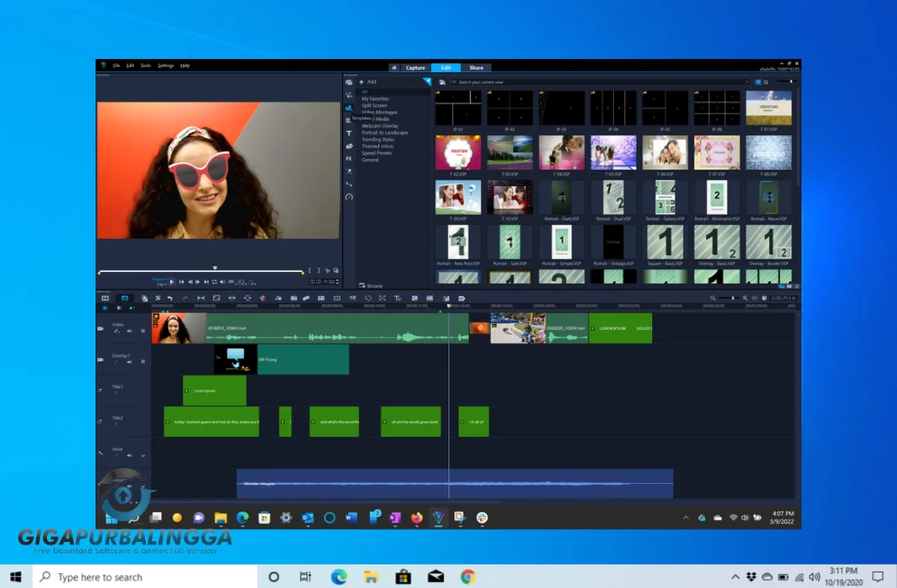Mute the Voice track
Image resolution: width=897 pixels, height=588 pixels.
tap(129, 453)
